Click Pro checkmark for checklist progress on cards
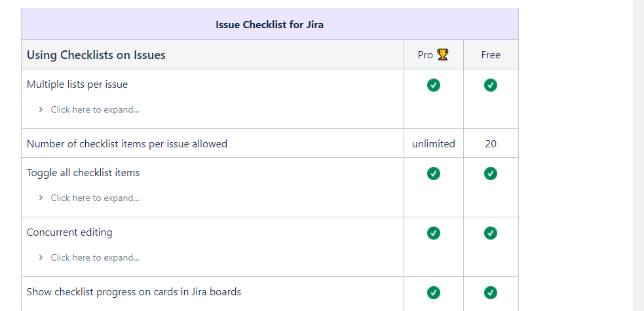The width and height of the screenshot is (644, 311). 433,293
